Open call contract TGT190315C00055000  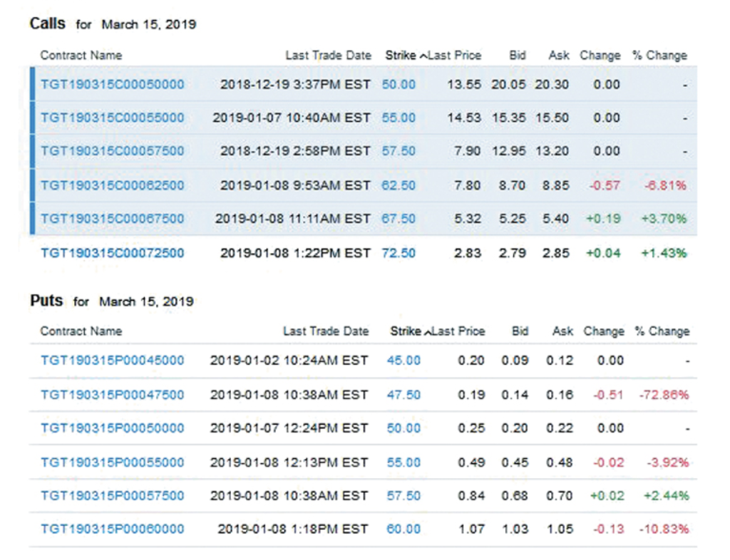[x=112, y=118]
